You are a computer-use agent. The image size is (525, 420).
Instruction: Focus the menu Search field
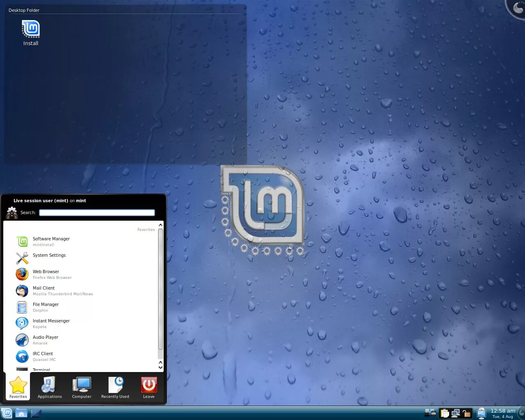[97, 212]
